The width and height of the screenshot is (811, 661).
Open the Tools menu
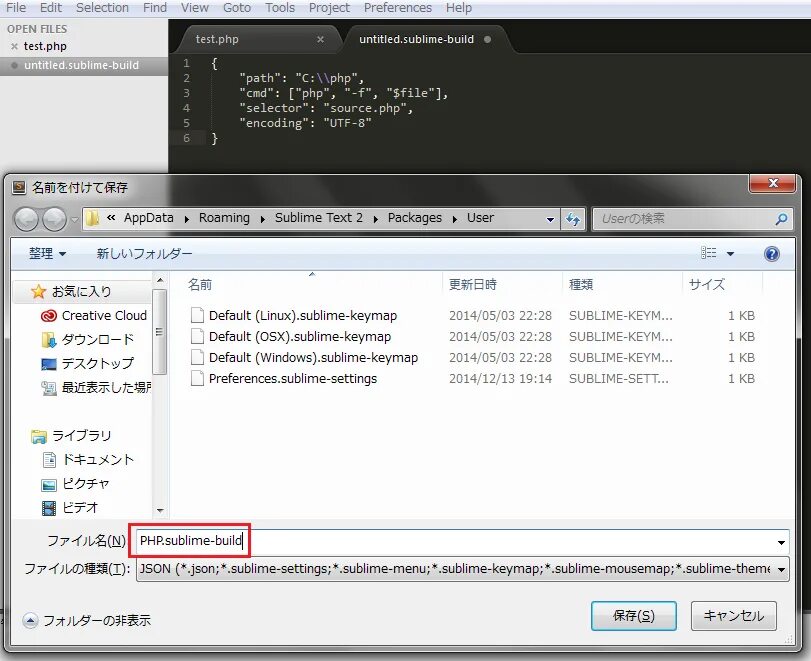click(x=280, y=8)
